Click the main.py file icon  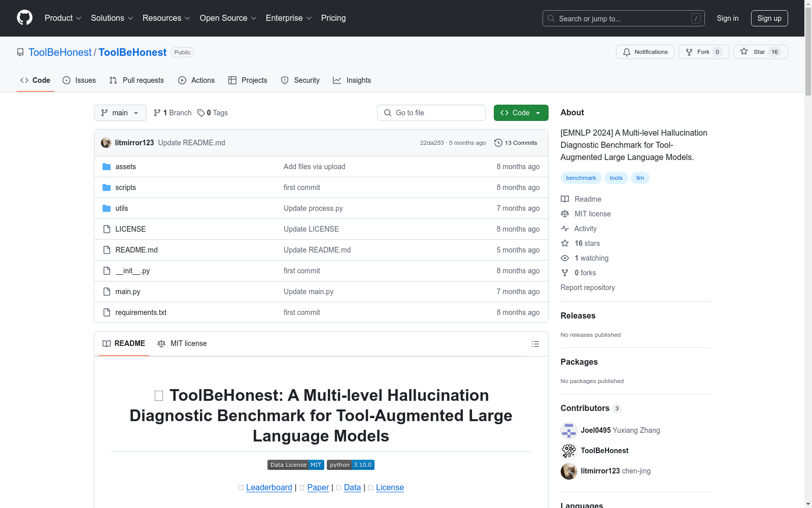pos(107,292)
